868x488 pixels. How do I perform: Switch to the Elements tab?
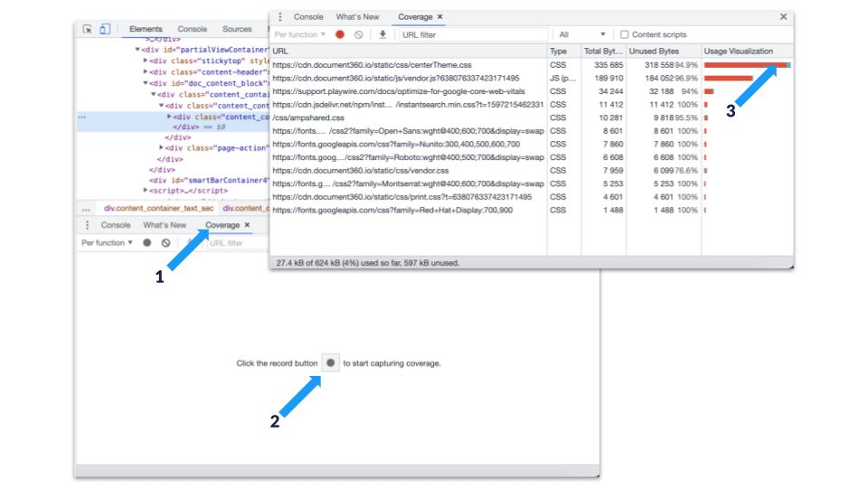point(146,29)
